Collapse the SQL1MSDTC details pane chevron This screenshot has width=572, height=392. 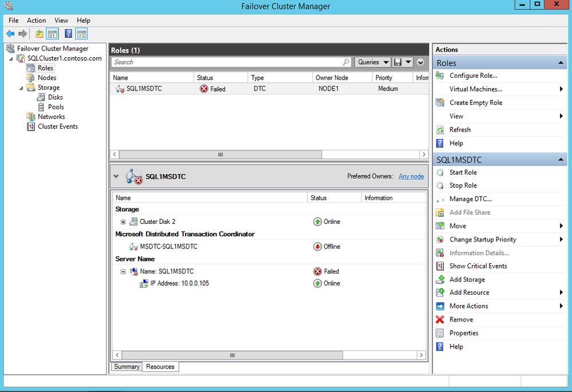(x=116, y=176)
